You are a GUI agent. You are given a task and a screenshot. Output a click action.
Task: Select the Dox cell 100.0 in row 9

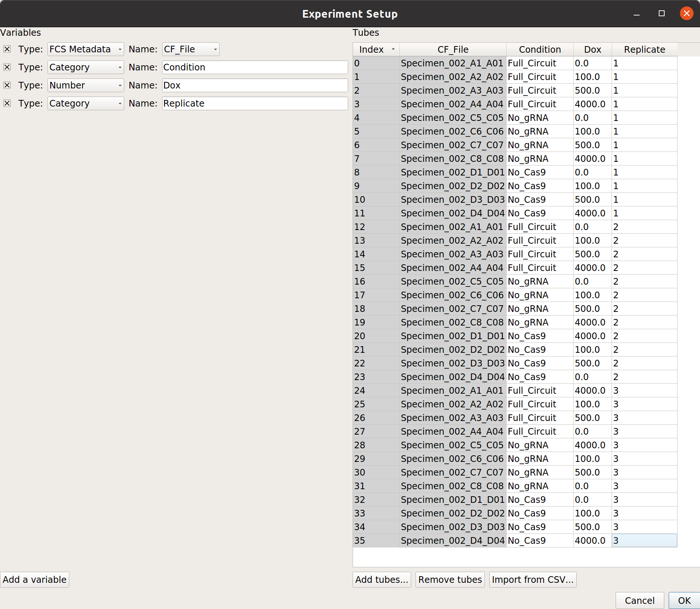click(592, 186)
